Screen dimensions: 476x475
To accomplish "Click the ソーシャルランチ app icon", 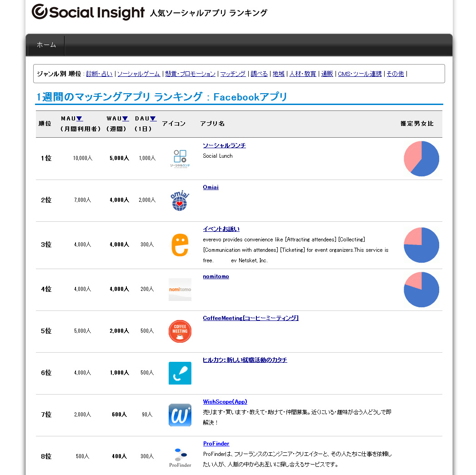I will (x=180, y=159).
